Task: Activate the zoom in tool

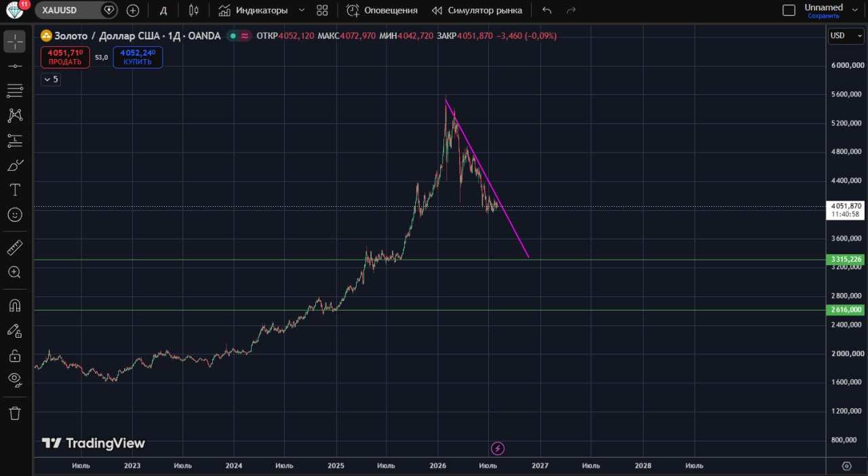Action: point(15,272)
